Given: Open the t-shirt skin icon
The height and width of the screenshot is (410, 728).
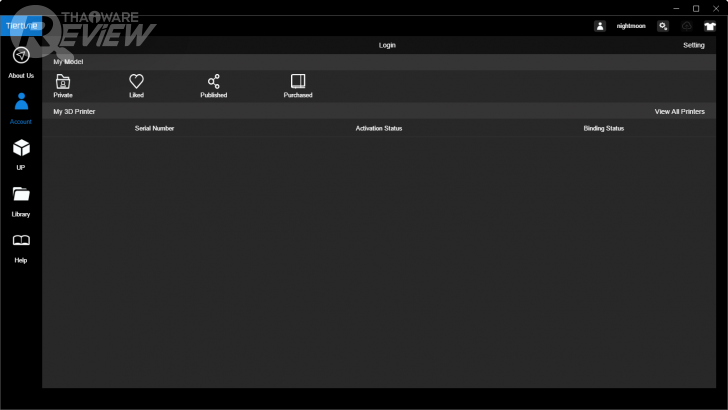Looking at the screenshot, I should point(710,26).
